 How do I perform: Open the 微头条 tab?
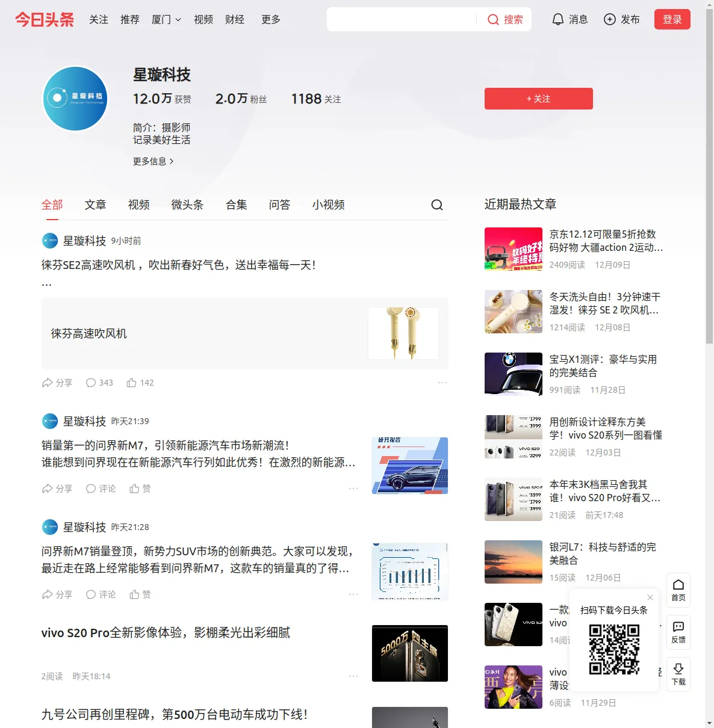pyautogui.click(x=187, y=205)
